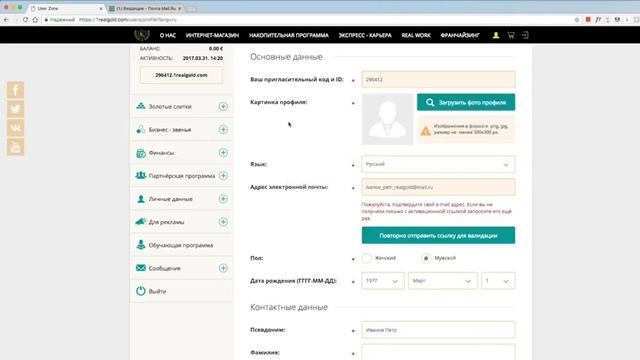Expand Финансы with plus button

pos(223,153)
